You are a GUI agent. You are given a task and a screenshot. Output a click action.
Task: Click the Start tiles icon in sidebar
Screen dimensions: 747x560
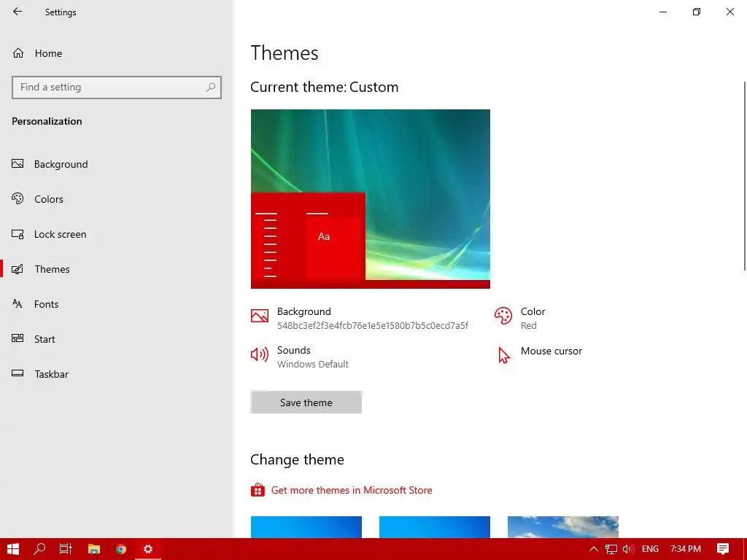pos(18,338)
